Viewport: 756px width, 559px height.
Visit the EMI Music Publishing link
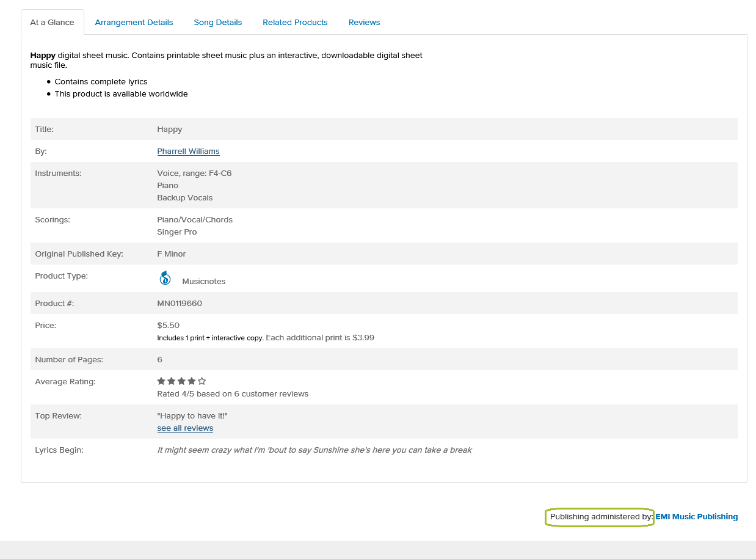697,517
